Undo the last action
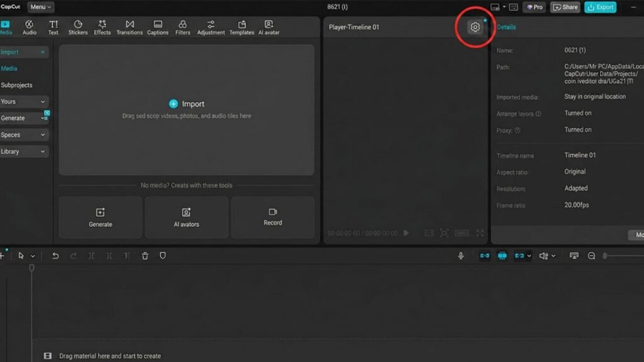This screenshot has height=362, width=644. 55,256
